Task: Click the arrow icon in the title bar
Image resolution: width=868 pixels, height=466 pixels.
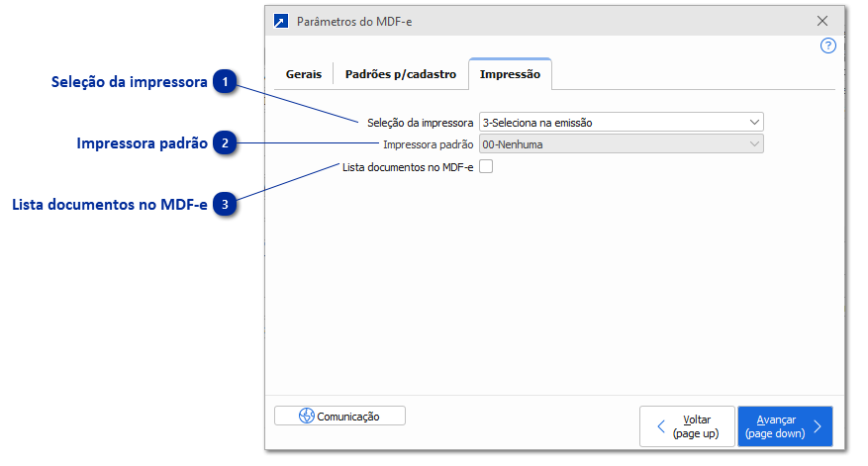Action: coord(281,21)
